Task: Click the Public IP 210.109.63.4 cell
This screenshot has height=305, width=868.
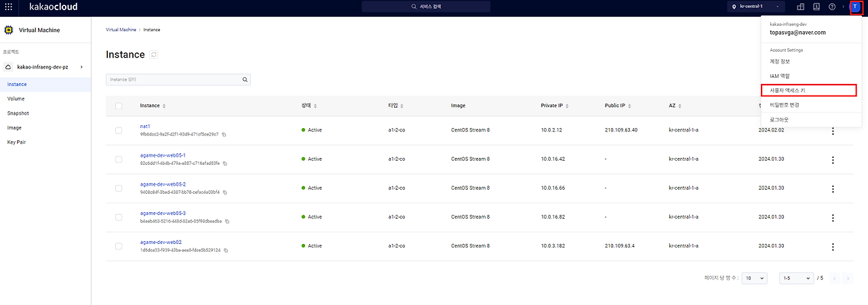Action: click(x=620, y=246)
